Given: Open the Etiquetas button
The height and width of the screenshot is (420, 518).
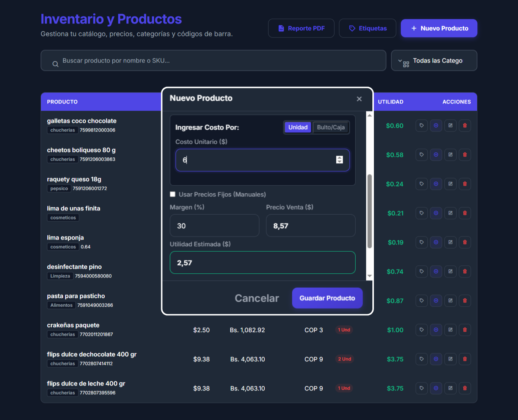Looking at the screenshot, I should 367,28.
